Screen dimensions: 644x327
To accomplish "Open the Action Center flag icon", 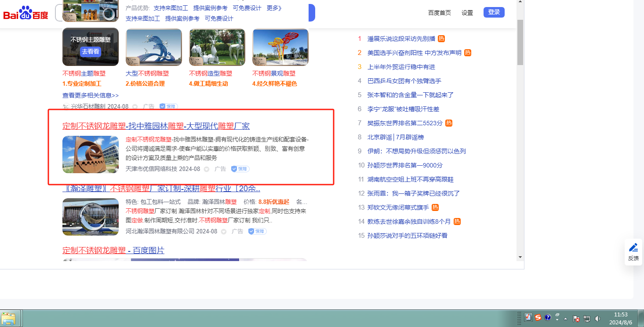I will (x=576, y=318).
